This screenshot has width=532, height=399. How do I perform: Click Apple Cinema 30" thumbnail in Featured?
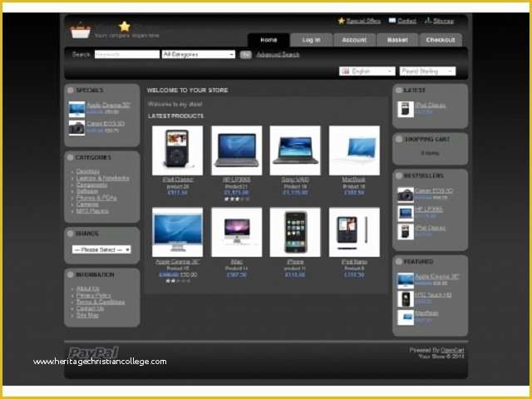pyautogui.click(x=406, y=281)
